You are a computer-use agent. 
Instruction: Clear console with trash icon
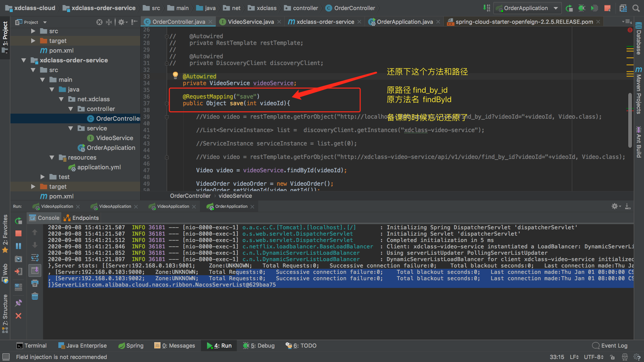click(35, 296)
